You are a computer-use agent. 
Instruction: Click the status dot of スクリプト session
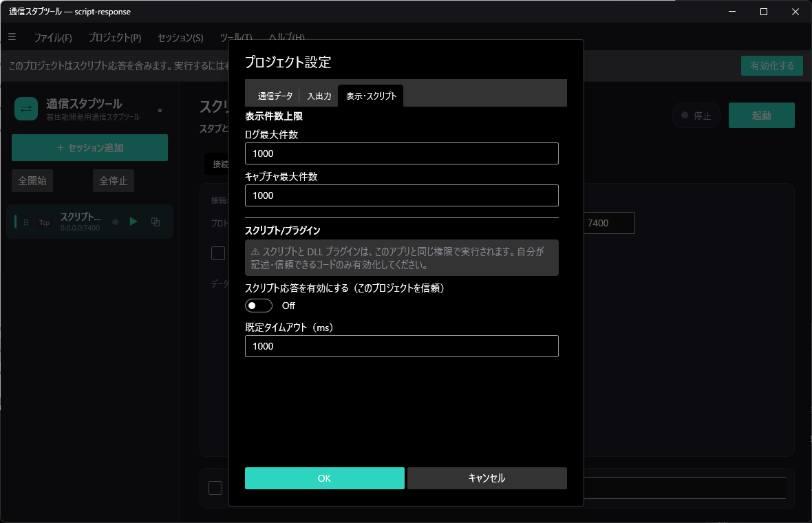pyautogui.click(x=116, y=222)
